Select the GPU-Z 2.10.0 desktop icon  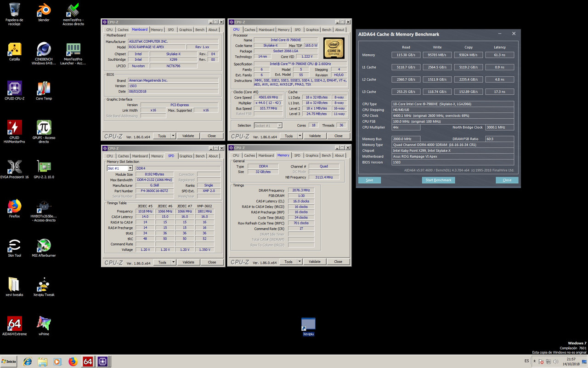coord(44,169)
